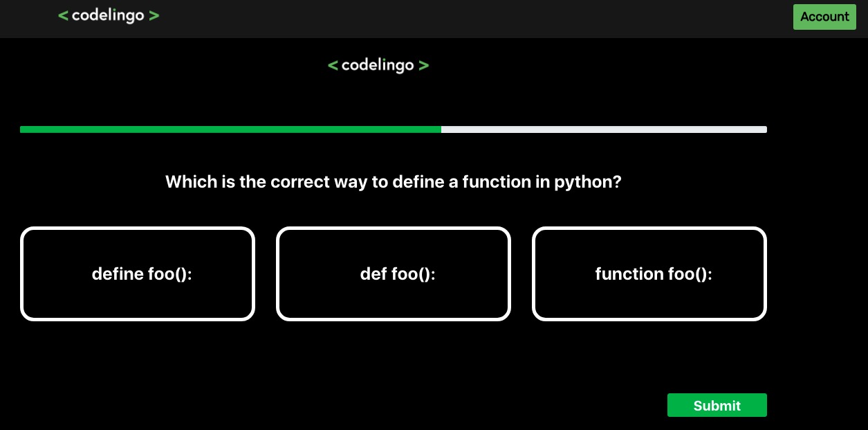
Task: Click the green left angle bracket in the header logo
Action: tap(63, 15)
